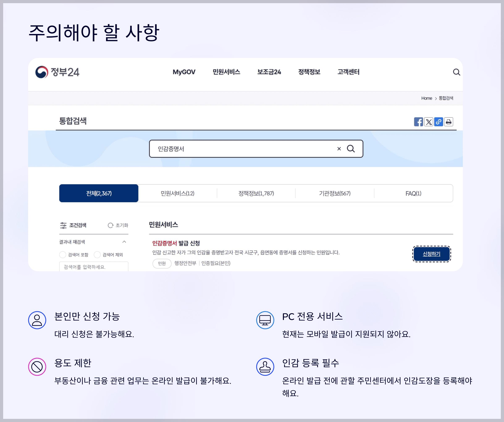Share page via X icon
This screenshot has width=504, height=422.
[x=429, y=122]
